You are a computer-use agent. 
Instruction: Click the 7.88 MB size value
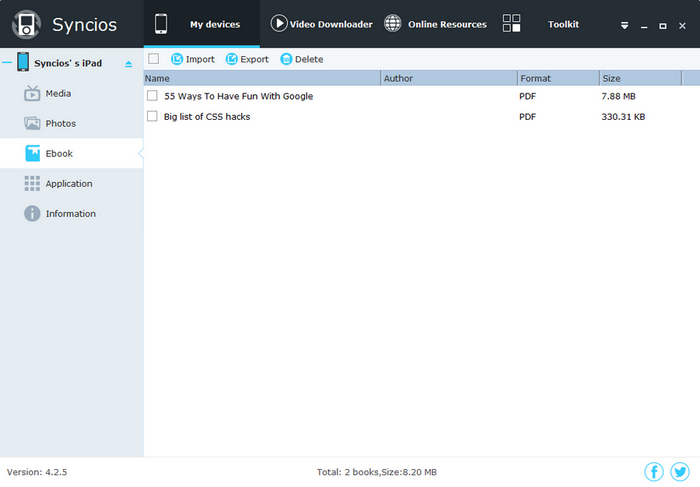tap(618, 96)
